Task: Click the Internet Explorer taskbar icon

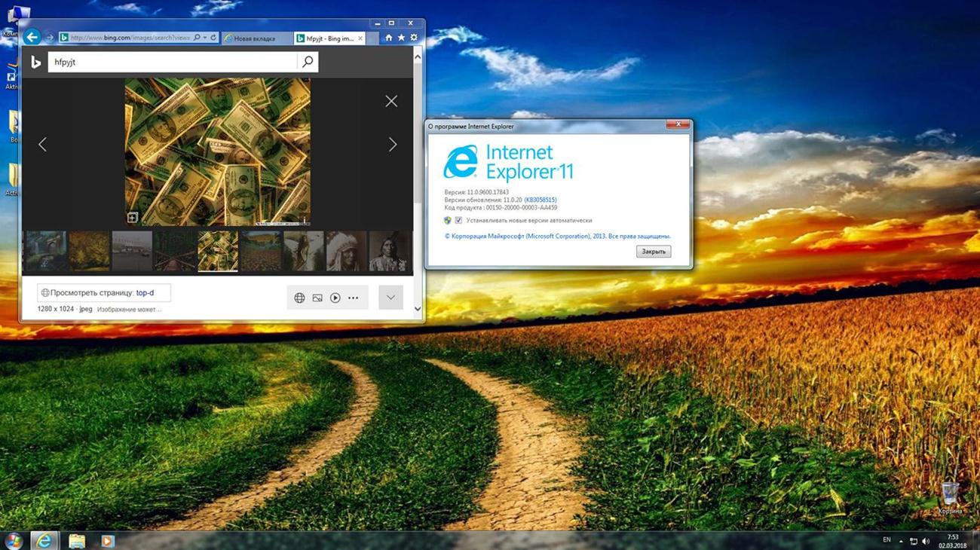Action: pos(44,540)
